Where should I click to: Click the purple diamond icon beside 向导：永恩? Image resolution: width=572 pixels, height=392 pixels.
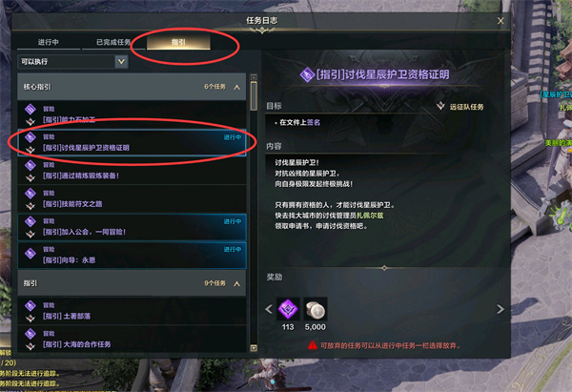pyautogui.click(x=31, y=253)
